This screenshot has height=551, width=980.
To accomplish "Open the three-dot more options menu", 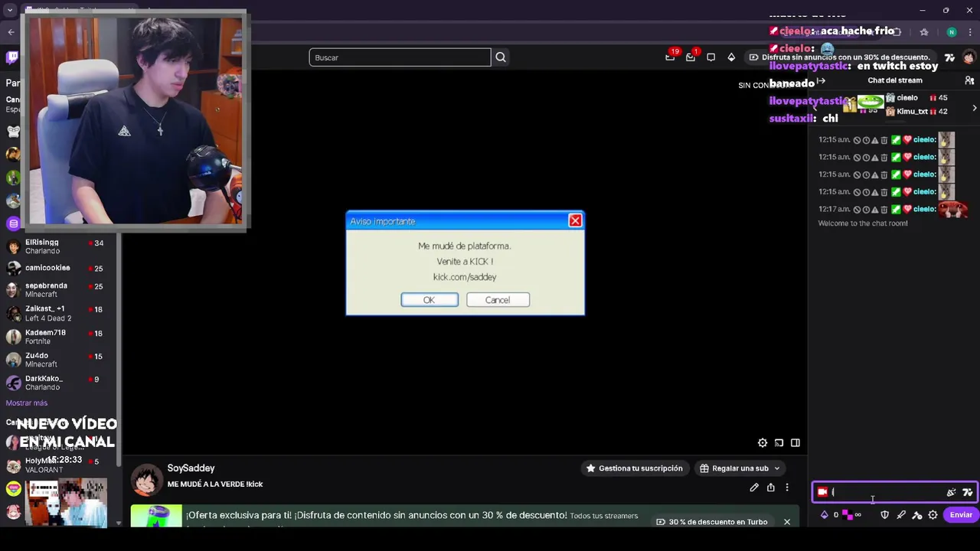I will tap(786, 487).
